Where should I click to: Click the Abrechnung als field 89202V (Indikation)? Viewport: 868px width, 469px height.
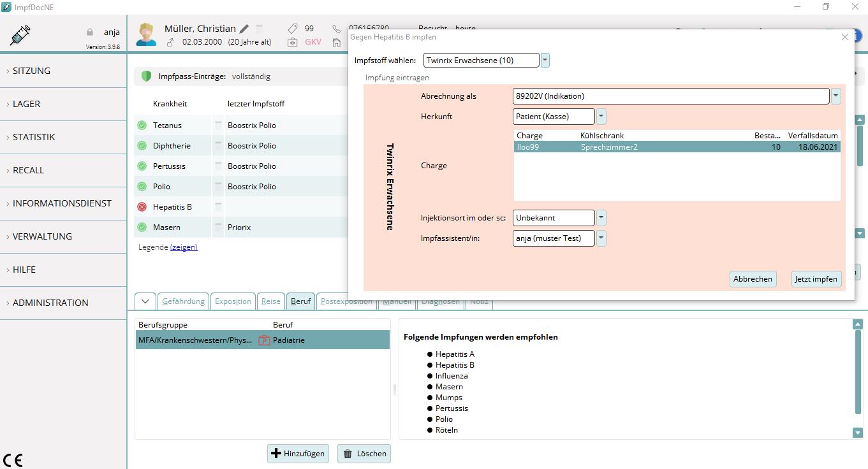(671, 96)
